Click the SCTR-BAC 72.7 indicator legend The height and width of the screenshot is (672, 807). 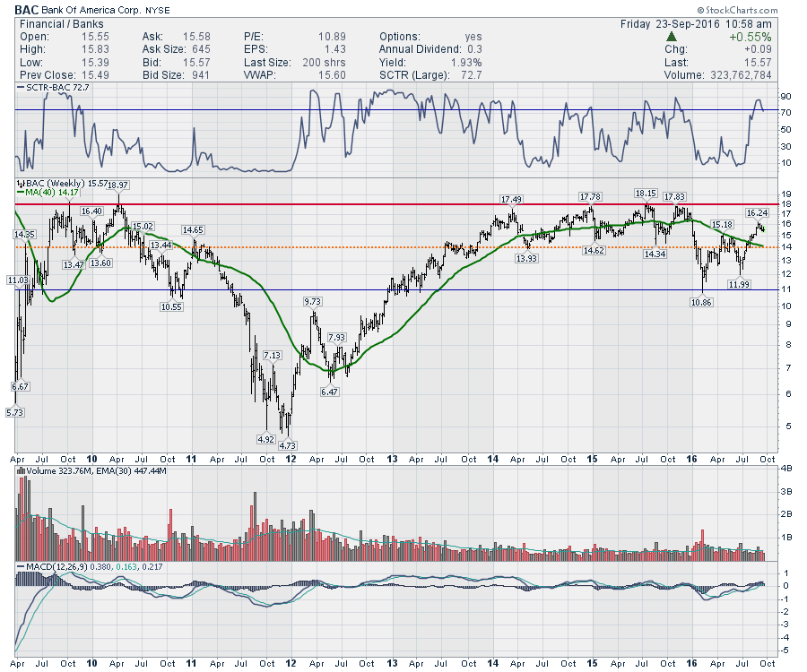pyautogui.click(x=53, y=88)
